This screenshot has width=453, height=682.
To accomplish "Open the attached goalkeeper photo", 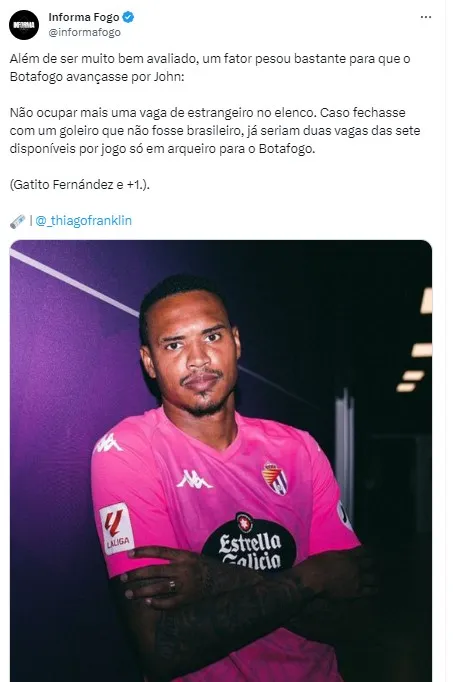I will click(x=221, y=461).
